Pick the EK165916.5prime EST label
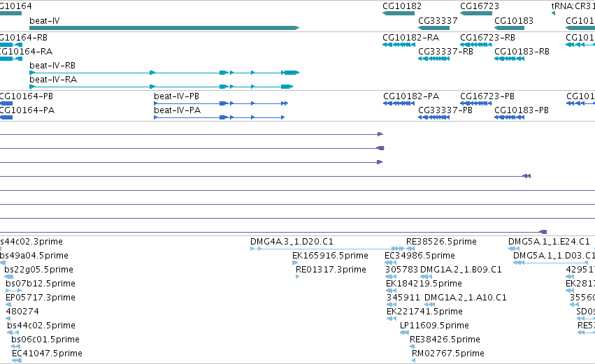595x364 pixels. (330, 256)
